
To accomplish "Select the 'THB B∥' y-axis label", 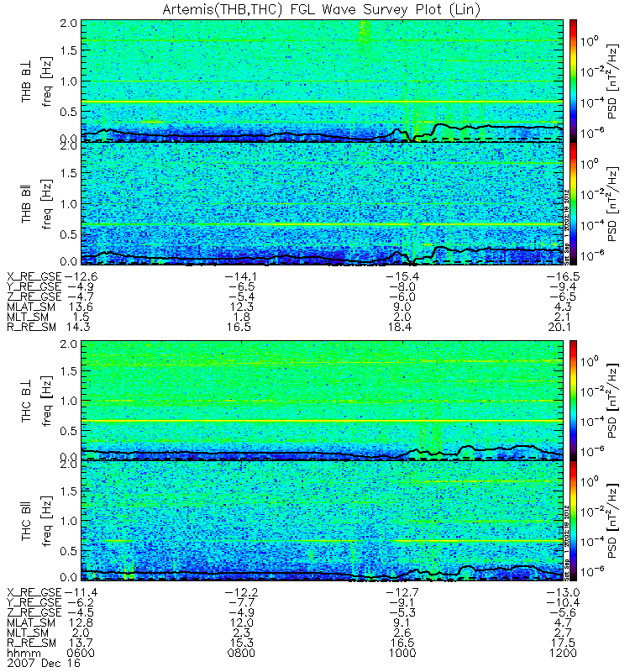I will pyautogui.click(x=27, y=204).
